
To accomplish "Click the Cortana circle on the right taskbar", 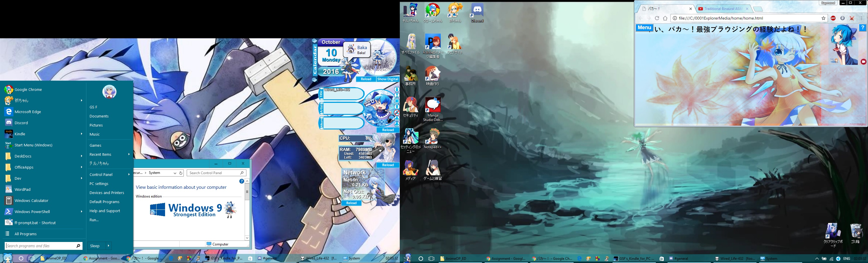I will [421, 259].
